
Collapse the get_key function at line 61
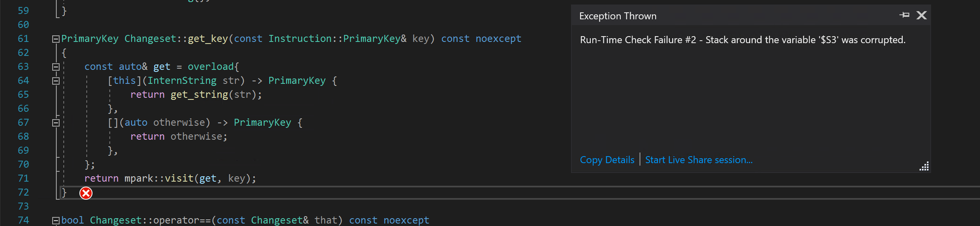pyautogui.click(x=56, y=39)
